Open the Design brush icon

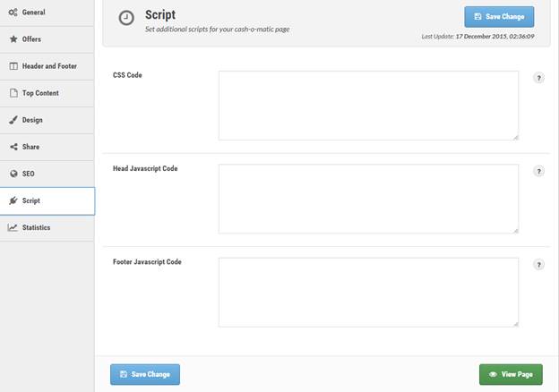tap(13, 120)
